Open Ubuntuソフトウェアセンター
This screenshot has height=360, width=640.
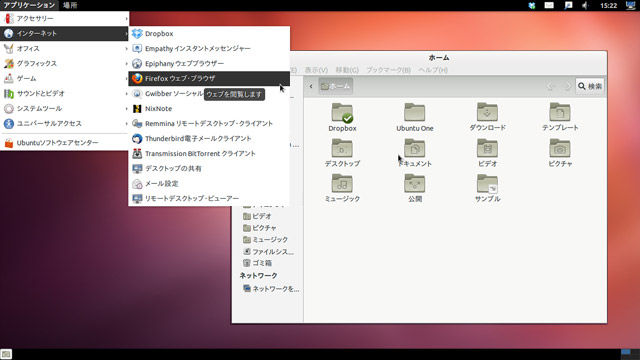click(64, 143)
